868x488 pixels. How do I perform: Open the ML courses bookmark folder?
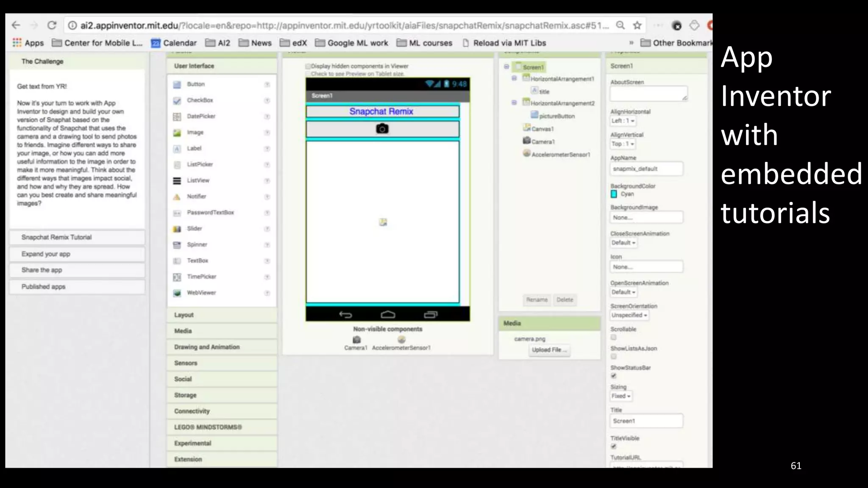coord(425,43)
